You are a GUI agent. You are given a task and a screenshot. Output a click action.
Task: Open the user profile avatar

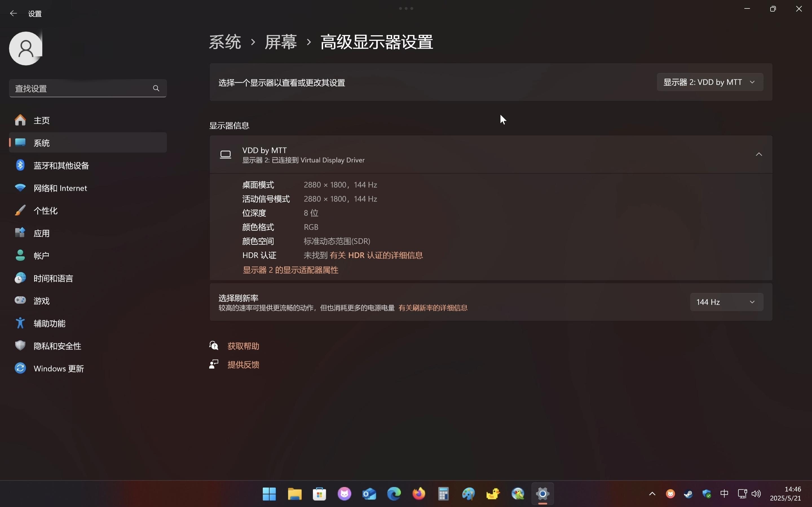26,48
